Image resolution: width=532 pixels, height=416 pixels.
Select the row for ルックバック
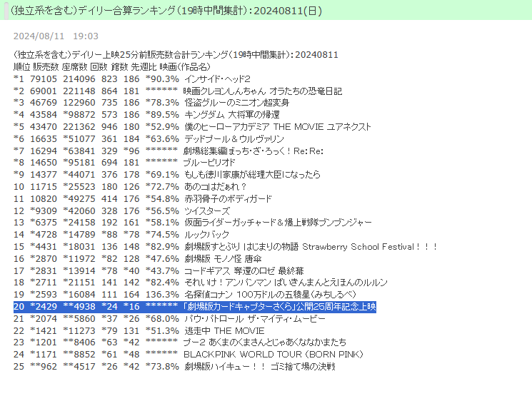pyautogui.click(x=121, y=235)
